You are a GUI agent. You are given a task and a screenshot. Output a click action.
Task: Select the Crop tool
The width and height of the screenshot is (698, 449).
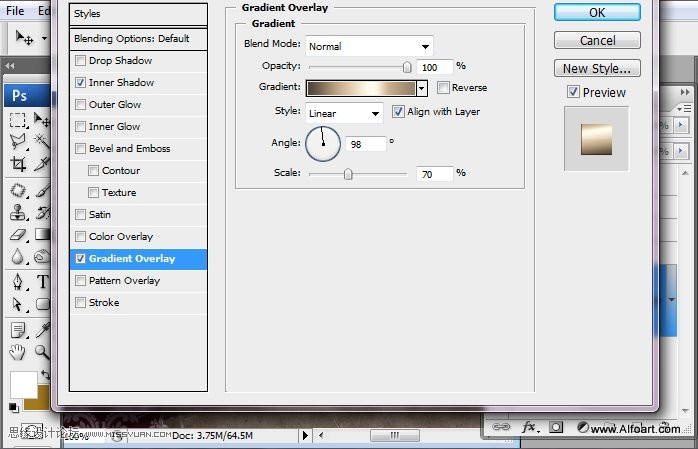pyautogui.click(x=18, y=164)
